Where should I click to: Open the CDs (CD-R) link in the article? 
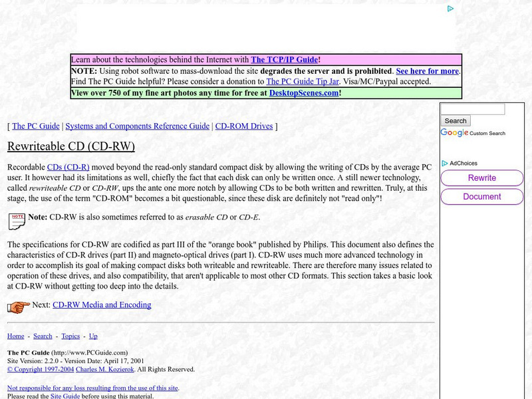point(70,168)
